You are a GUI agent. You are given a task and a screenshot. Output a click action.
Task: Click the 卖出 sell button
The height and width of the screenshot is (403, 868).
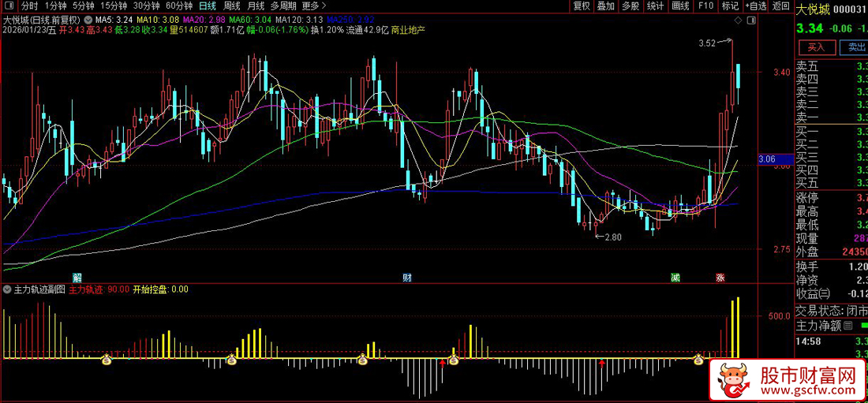pos(854,47)
